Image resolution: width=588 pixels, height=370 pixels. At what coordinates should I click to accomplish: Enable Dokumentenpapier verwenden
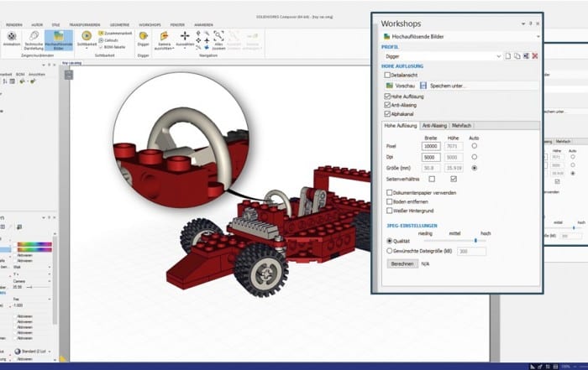click(389, 192)
